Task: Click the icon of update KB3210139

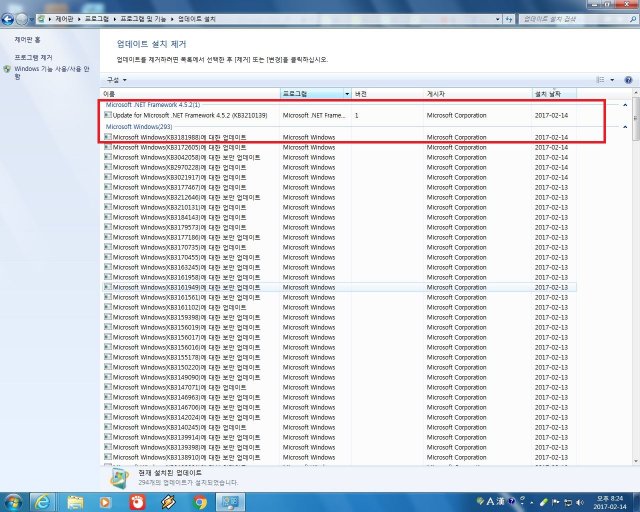Action: point(108,115)
